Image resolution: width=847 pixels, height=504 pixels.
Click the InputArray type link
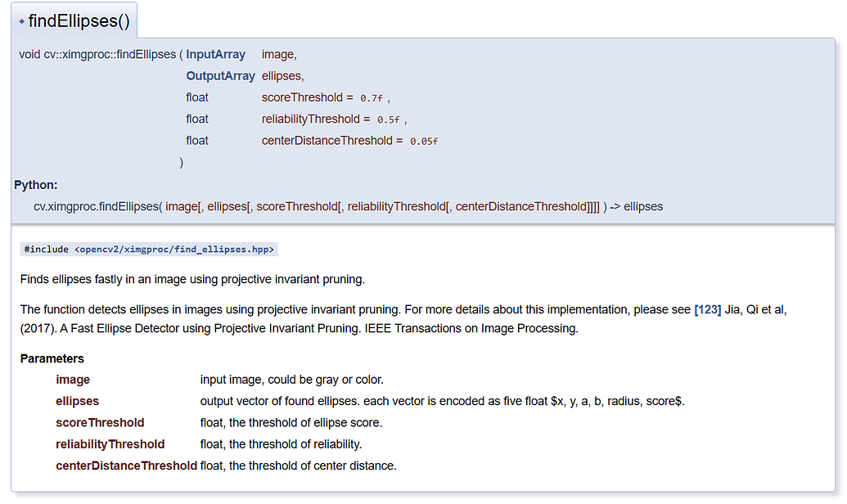coord(215,54)
